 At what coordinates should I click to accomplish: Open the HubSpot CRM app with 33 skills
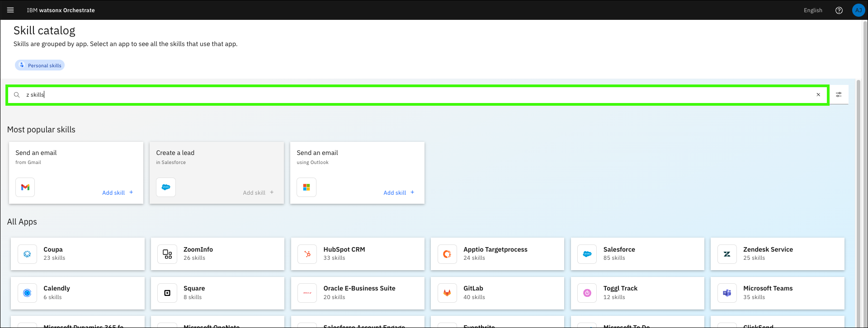[x=357, y=254]
